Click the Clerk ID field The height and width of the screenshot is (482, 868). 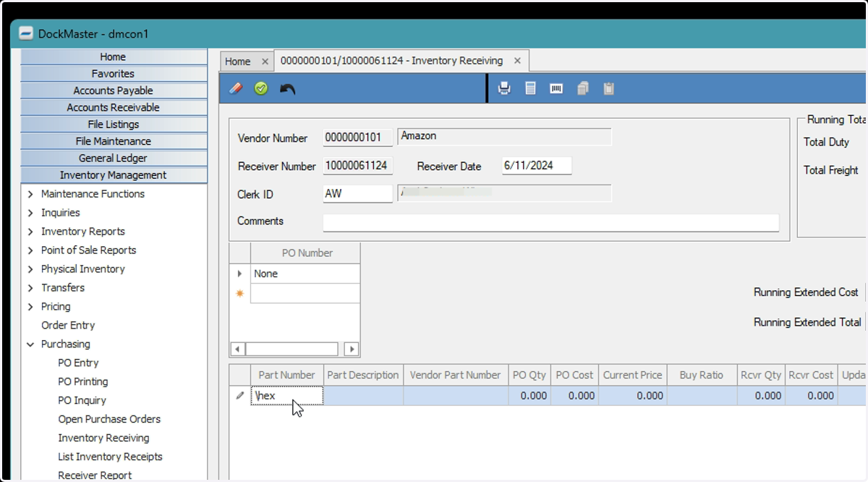(x=357, y=194)
